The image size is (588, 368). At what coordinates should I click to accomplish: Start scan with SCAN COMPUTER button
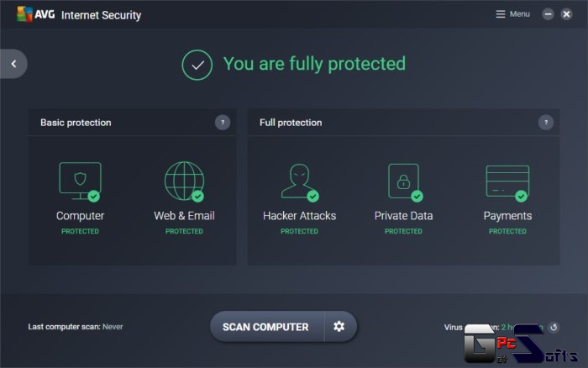[x=266, y=326]
